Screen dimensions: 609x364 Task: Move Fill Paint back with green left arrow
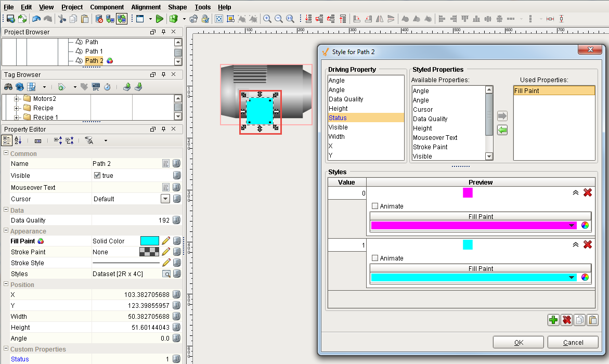502,130
